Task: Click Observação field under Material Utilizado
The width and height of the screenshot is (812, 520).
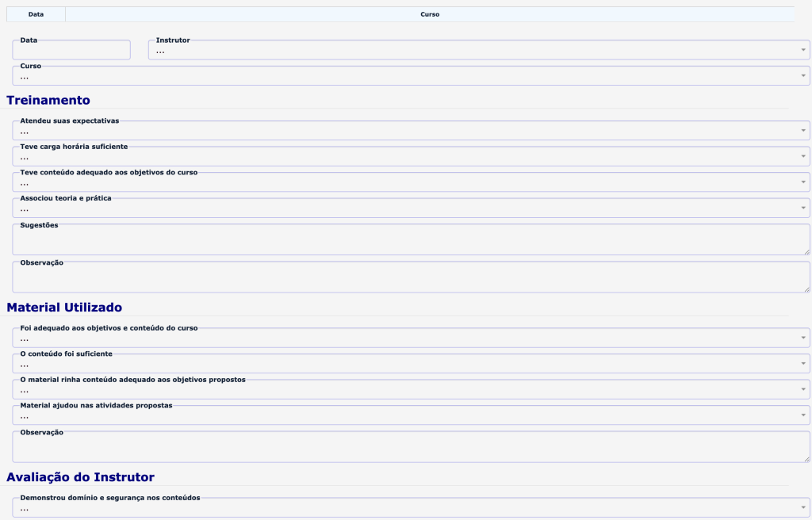Action: pyautogui.click(x=411, y=448)
